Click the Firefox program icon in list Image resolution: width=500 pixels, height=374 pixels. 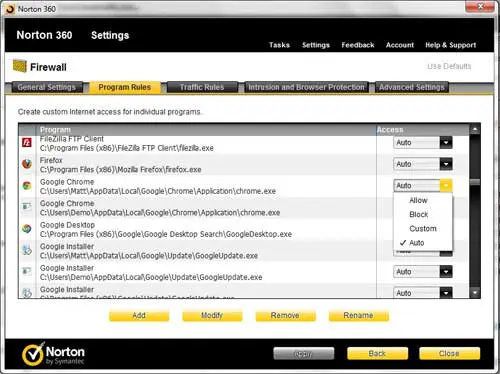(x=27, y=164)
